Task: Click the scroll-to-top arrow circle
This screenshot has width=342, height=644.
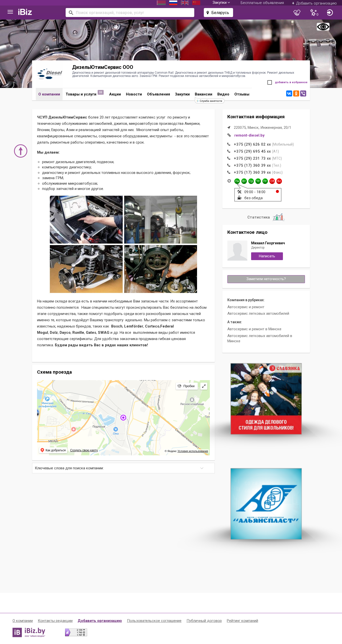Action: 21,151
